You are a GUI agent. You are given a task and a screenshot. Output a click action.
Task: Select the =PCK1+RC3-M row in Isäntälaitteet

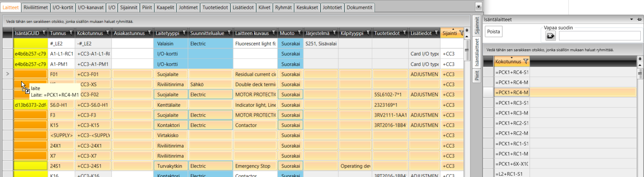[x=513, y=113]
